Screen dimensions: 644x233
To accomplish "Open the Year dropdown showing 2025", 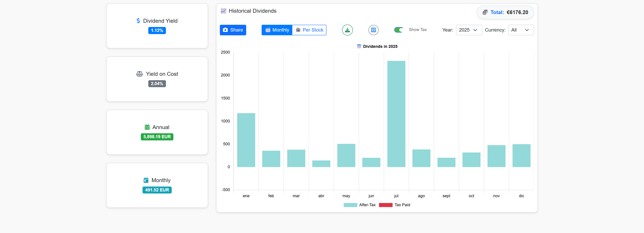I will click(469, 30).
